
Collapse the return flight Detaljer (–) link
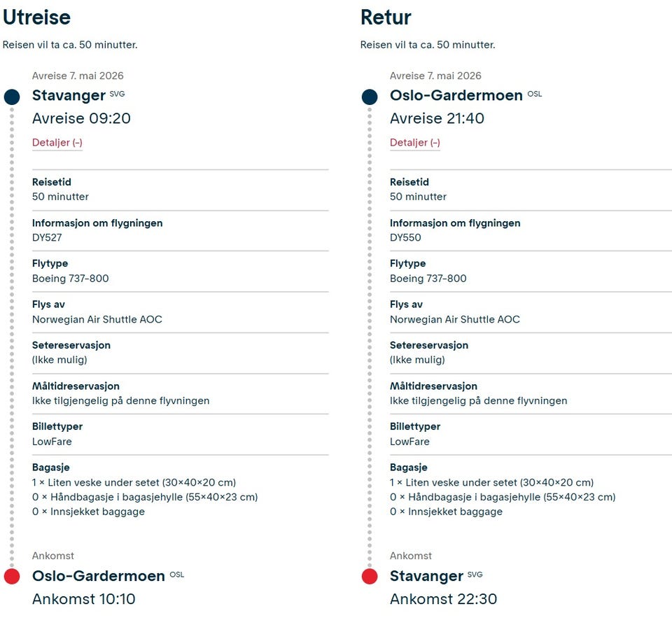coord(415,142)
